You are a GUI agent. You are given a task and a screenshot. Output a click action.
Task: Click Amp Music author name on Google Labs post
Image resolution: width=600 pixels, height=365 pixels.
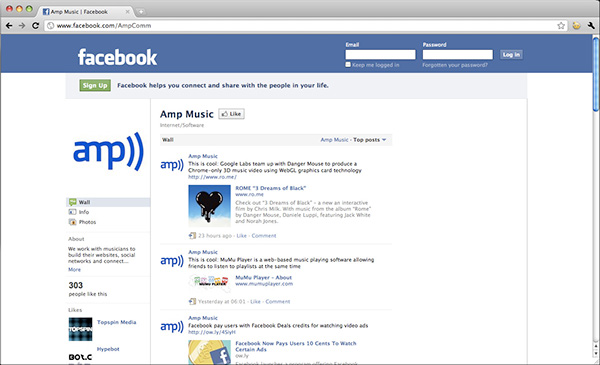coord(203,156)
